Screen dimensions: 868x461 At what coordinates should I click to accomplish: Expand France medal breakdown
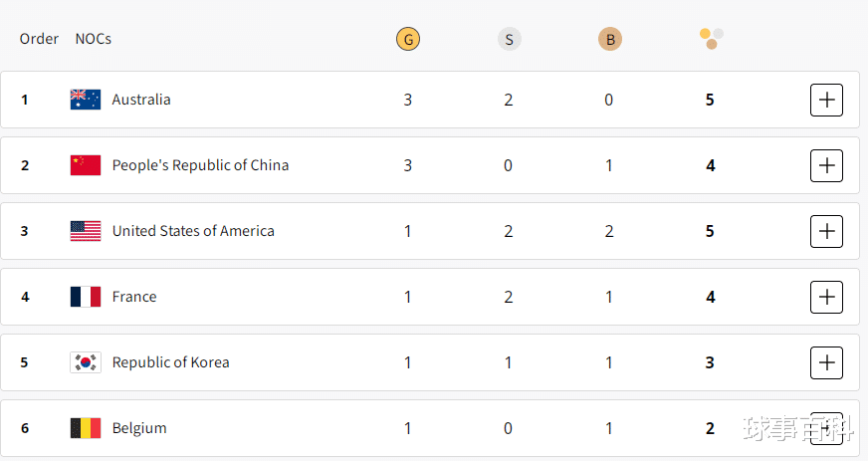pyautogui.click(x=826, y=297)
